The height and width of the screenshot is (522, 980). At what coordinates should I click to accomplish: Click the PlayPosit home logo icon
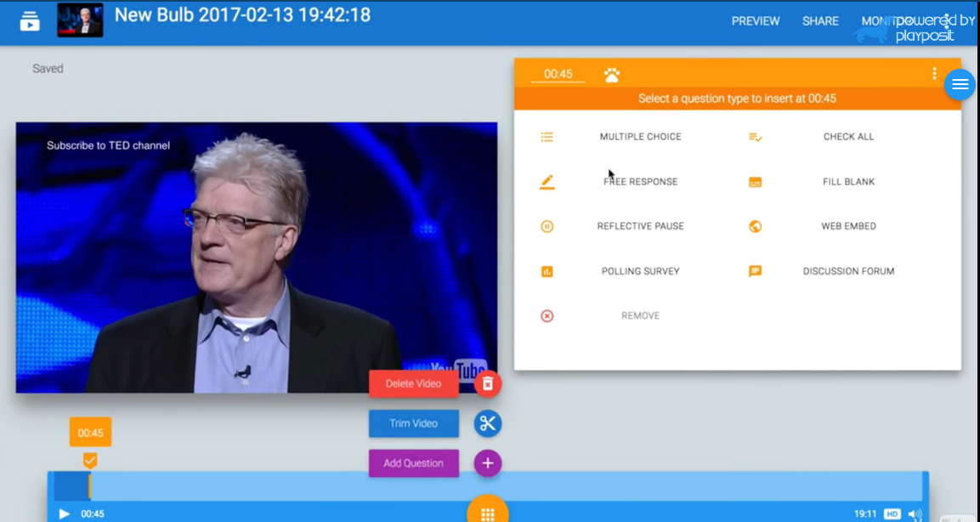pyautogui.click(x=30, y=21)
